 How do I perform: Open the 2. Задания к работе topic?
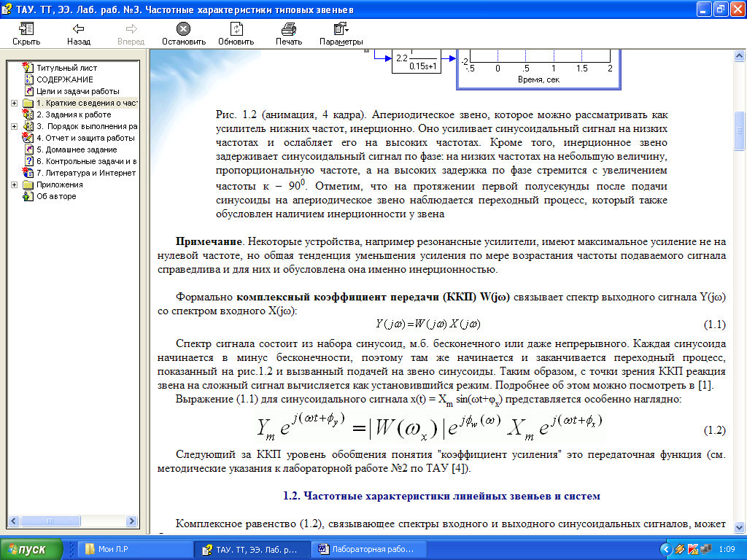74,114
